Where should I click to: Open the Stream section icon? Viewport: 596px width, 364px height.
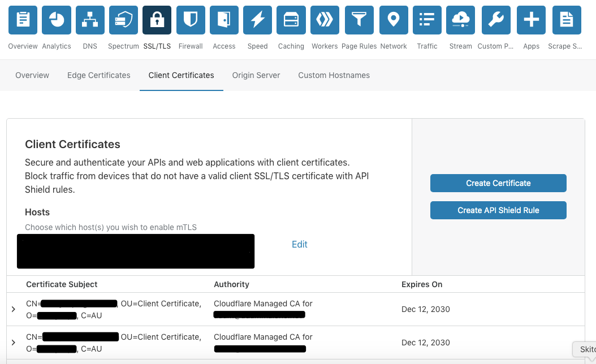click(460, 19)
